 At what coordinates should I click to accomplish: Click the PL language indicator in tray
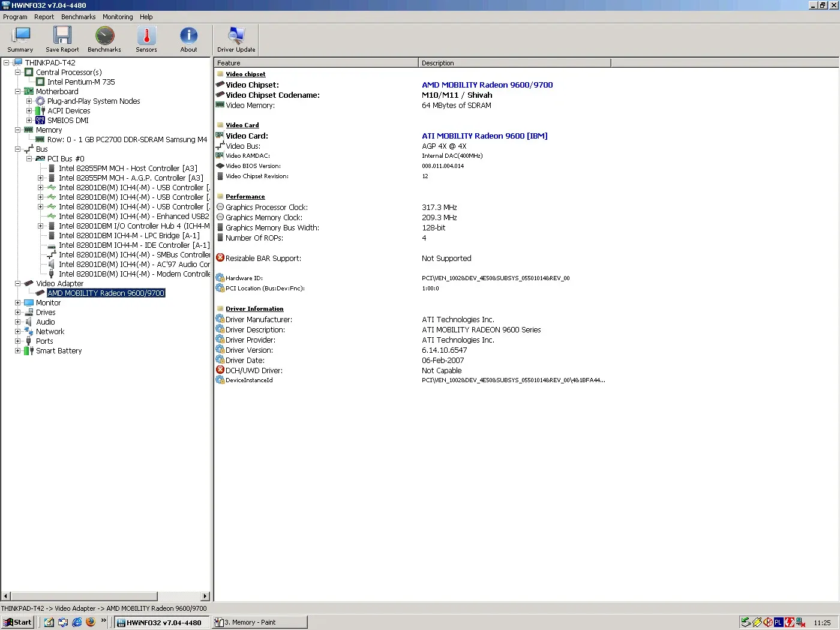778,622
